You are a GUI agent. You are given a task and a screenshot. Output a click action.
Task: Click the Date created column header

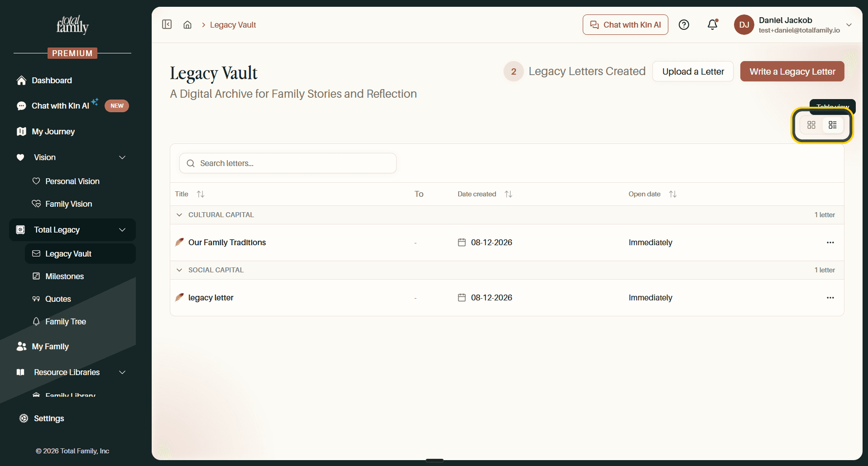pyautogui.click(x=477, y=194)
